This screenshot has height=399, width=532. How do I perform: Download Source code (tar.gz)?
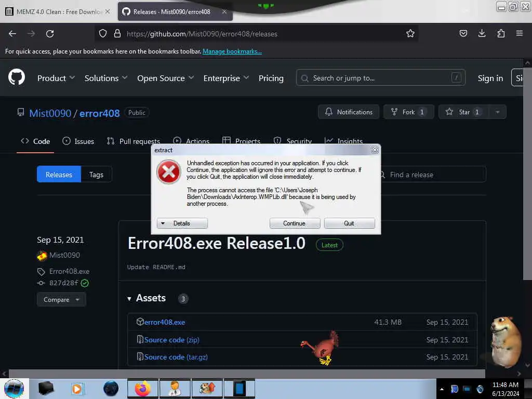176,357
